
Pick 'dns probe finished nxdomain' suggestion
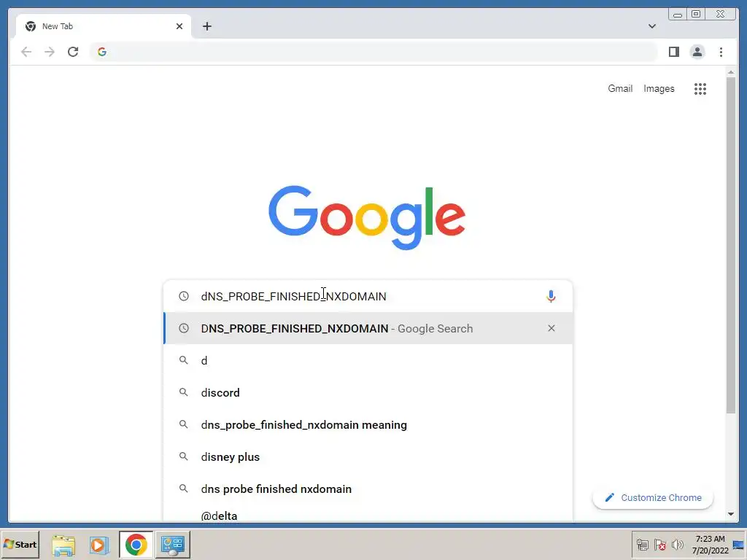[368, 489]
